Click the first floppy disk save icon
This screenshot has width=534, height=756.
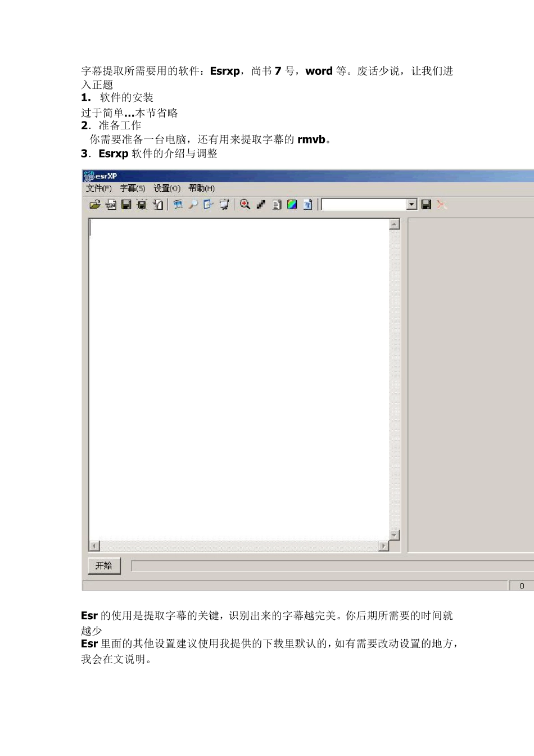[126, 205]
